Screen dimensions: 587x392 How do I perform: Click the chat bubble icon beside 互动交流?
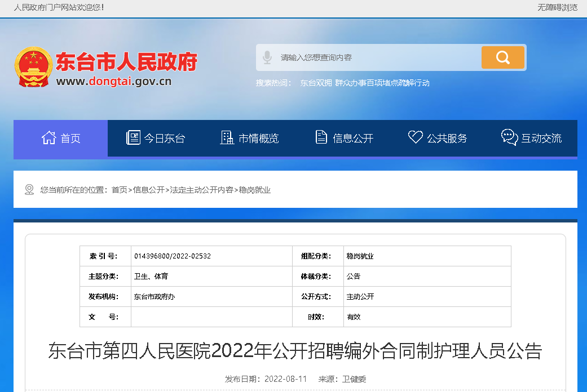click(x=509, y=137)
